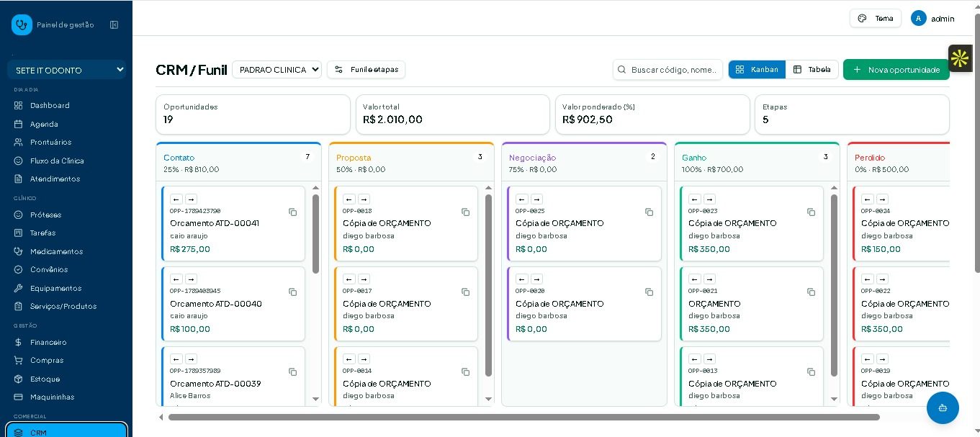Copy the OPP-0018 card code

[466, 212]
